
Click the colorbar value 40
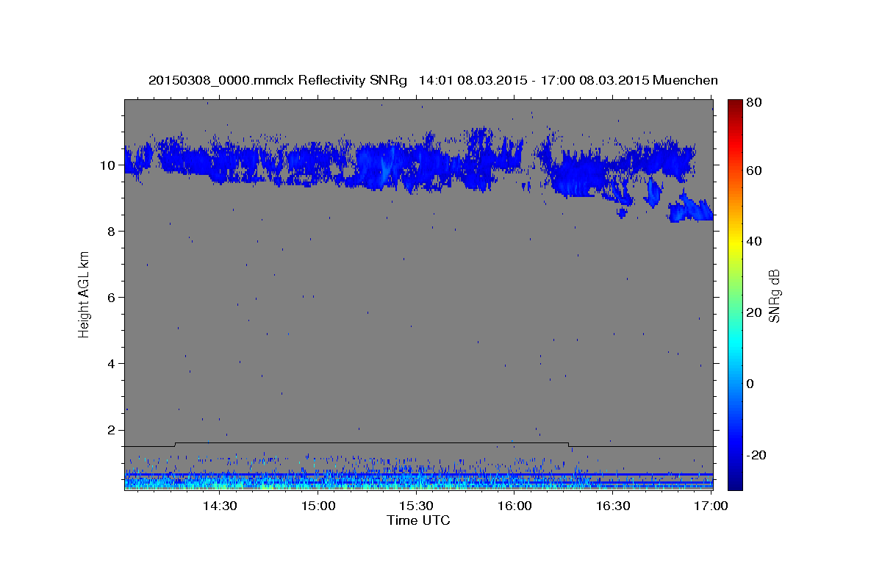(x=753, y=241)
